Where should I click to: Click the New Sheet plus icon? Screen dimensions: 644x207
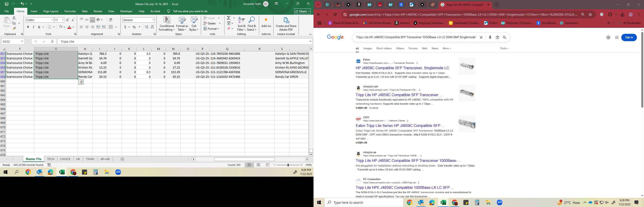pos(122,159)
